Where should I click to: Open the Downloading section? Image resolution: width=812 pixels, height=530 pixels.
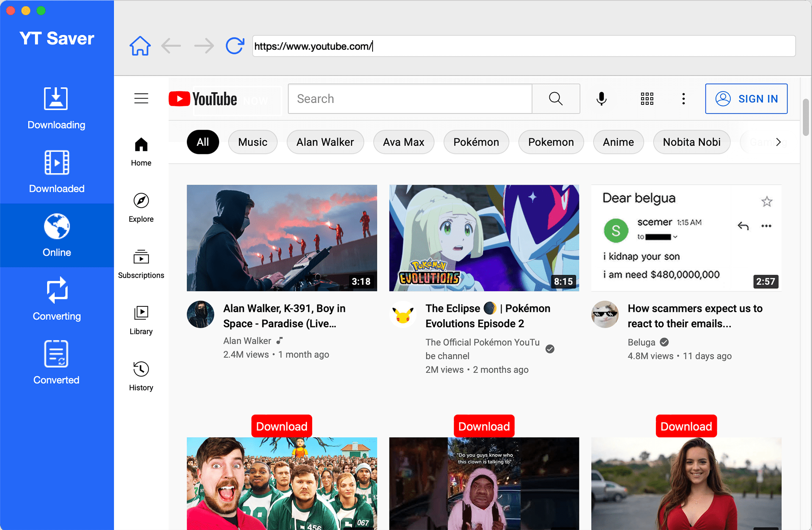point(56,108)
